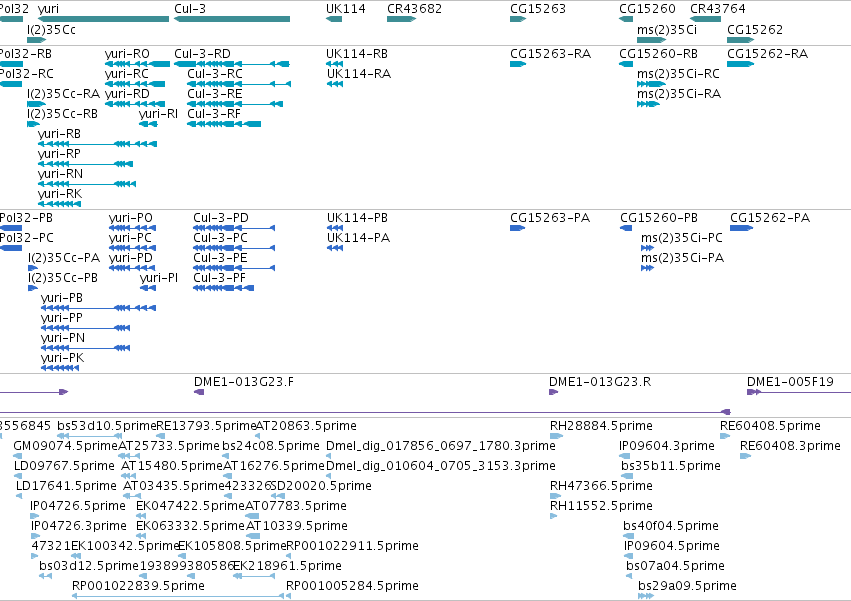Select the l(2)35Cc gene label
This screenshot has height=601, width=851.
[51, 29]
